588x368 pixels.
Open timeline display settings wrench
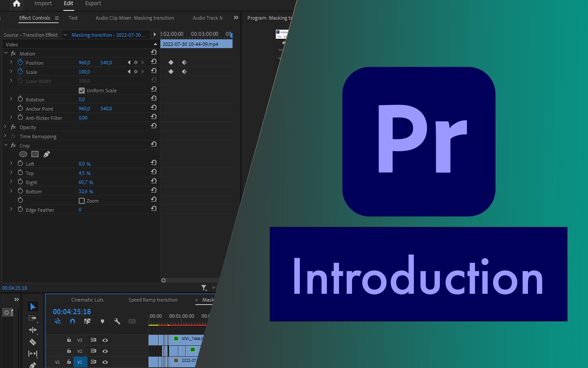pos(117,321)
